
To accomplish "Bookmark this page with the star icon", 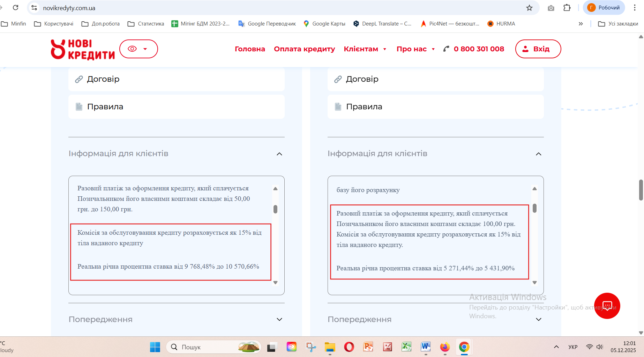I will pyautogui.click(x=529, y=8).
